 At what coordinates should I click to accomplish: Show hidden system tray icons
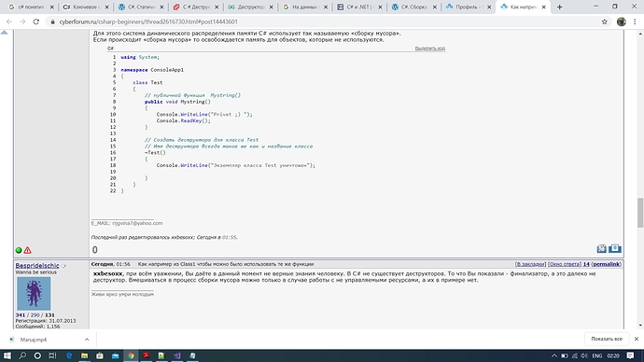[554, 355]
